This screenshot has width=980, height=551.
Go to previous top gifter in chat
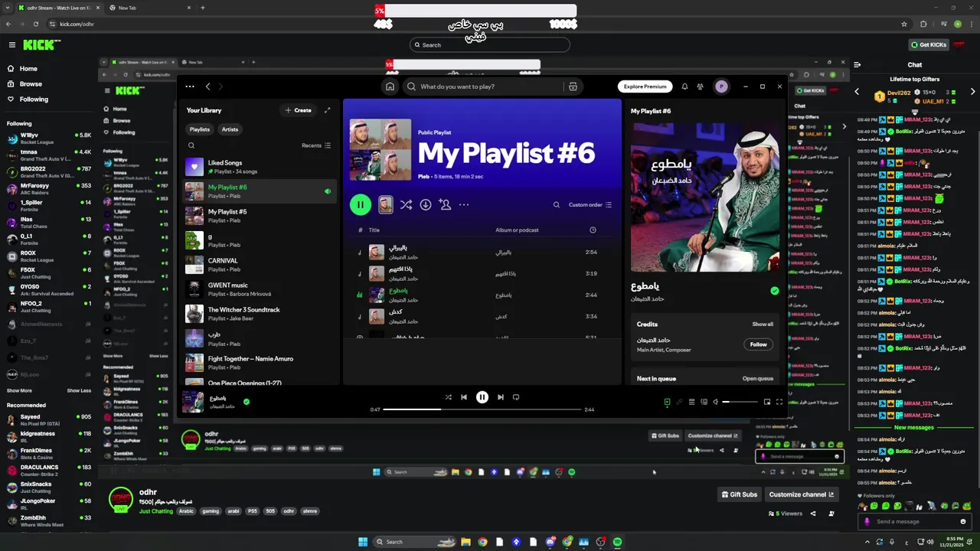point(857,92)
